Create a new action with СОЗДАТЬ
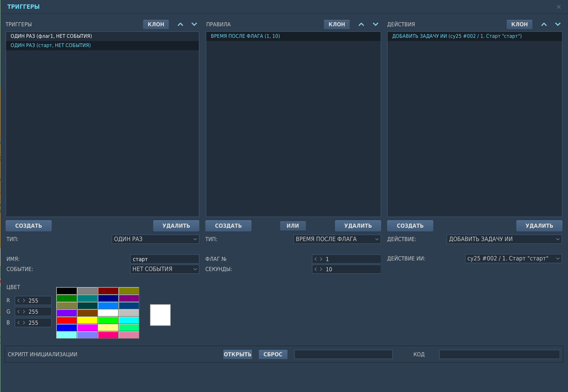 tap(410, 226)
